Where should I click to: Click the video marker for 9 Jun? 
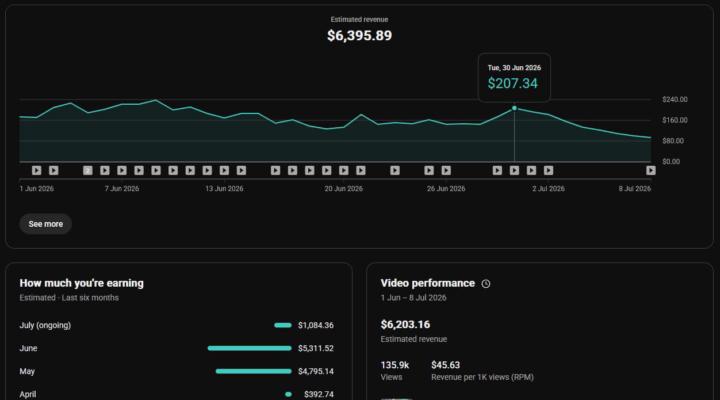coord(156,170)
